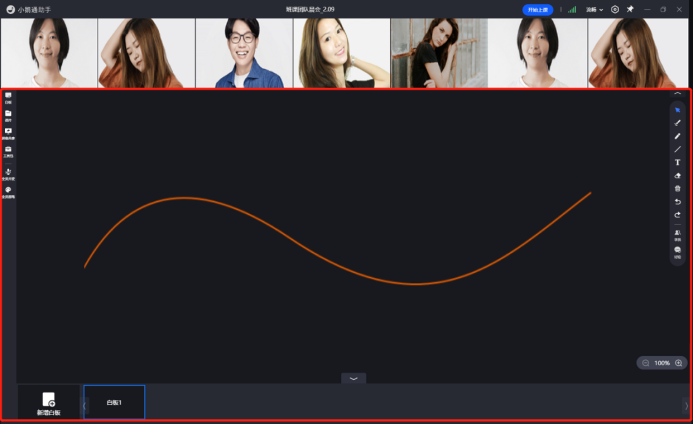Select the smiling long-haired woman fourth thumbnail
This screenshot has width=693, height=425.
click(342, 53)
